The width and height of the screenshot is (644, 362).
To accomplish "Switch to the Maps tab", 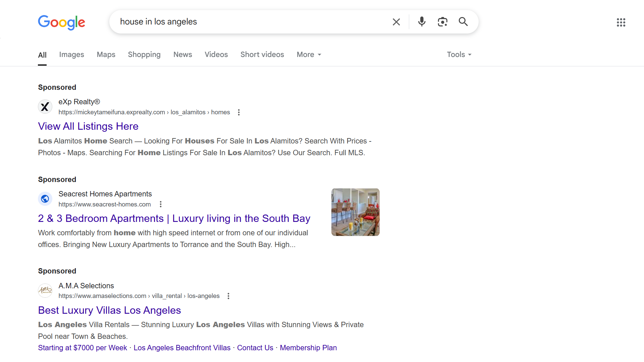I will click(106, 54).
